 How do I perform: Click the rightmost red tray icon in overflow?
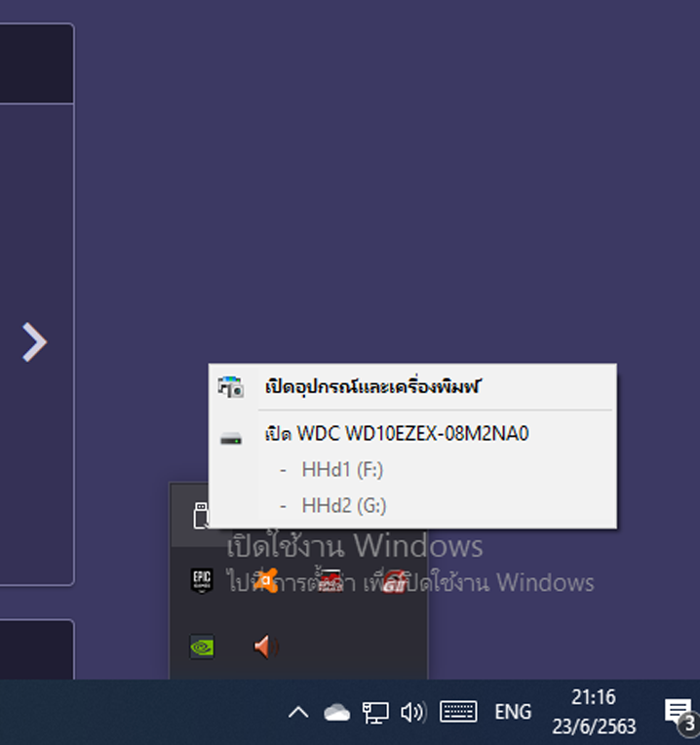tap(394, 580)
